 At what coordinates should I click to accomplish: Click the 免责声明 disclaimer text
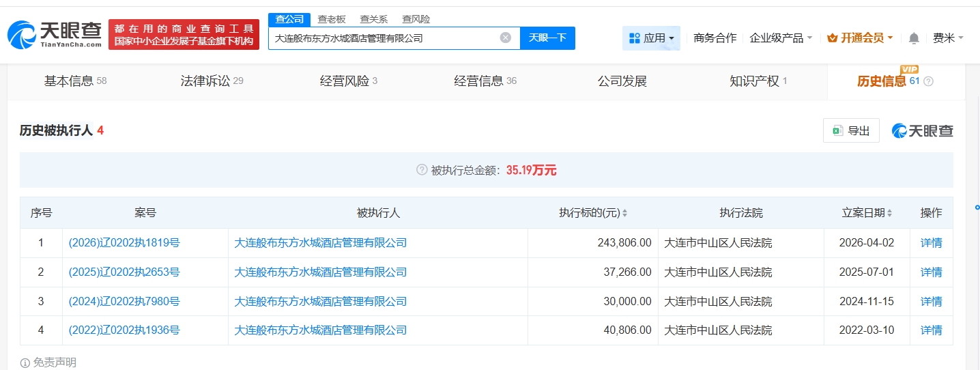[x=55, y=362]
